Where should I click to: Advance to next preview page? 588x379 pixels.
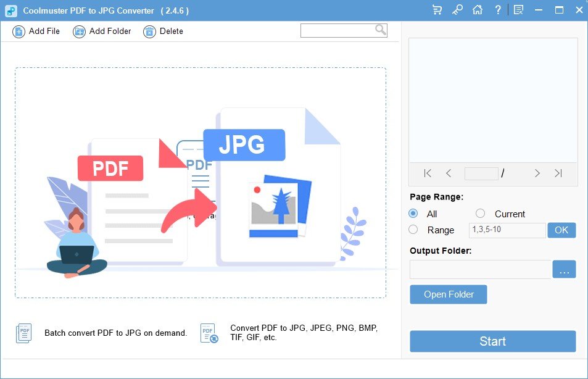coord(537,173)
